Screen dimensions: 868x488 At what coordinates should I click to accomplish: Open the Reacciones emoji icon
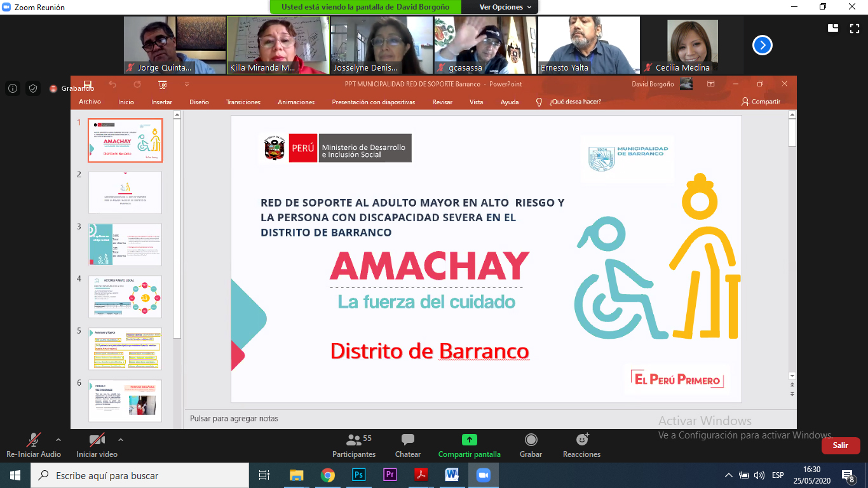[x=581, y=440]
